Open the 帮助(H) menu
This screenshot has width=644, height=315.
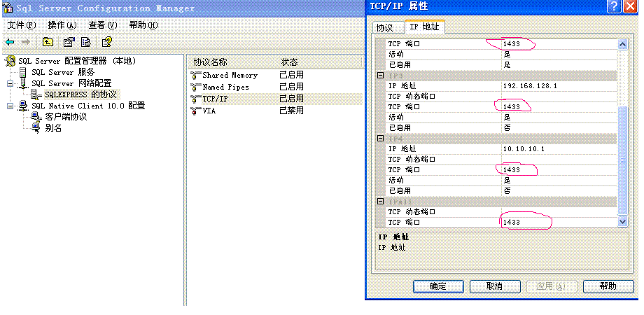(143, 25)
